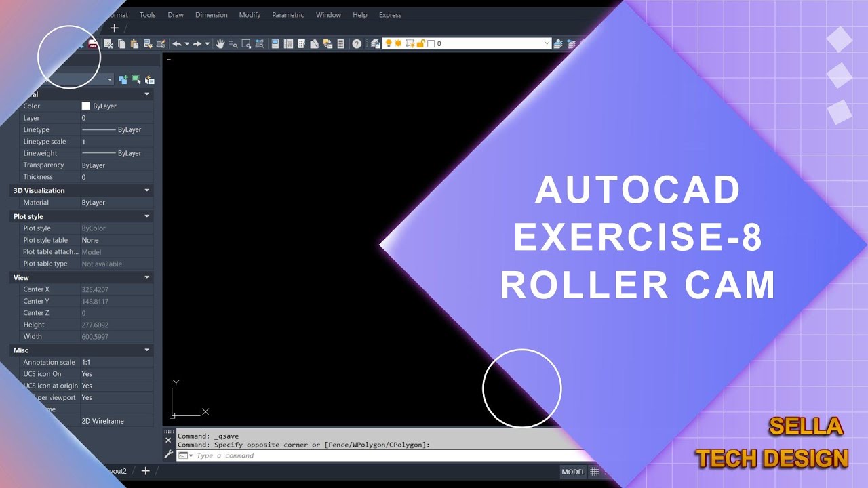Open the object type selection dropdown

pyautogui.click(x=110, y=79)
